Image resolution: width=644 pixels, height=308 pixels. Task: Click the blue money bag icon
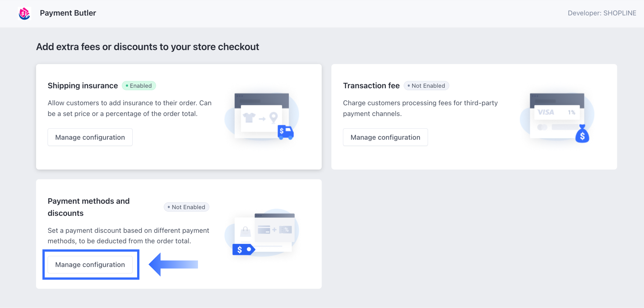[x=582, y=134]
